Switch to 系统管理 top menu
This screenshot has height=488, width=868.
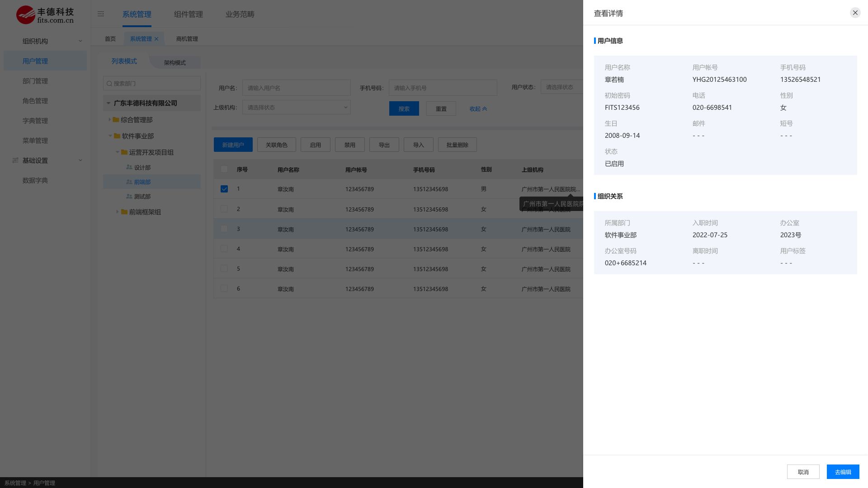pyautogui.click(x=137, y=14)
